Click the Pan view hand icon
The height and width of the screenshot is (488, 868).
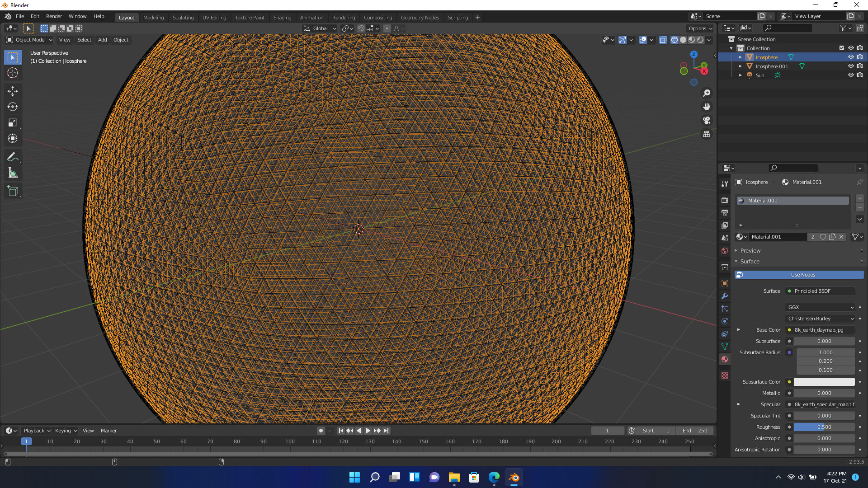pyautogui.click(x=707, y=107)
